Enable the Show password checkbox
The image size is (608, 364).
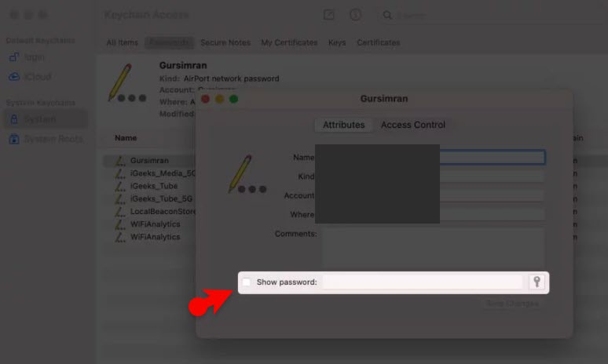247,282
